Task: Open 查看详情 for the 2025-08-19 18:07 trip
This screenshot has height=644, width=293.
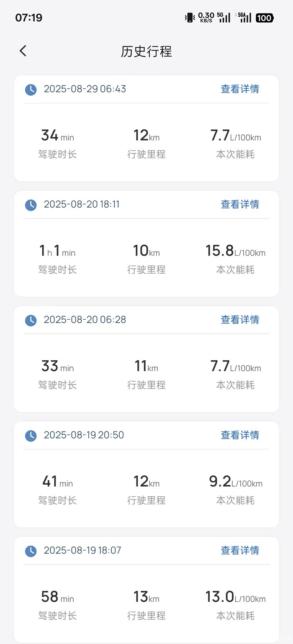Action: pos(240,550)
